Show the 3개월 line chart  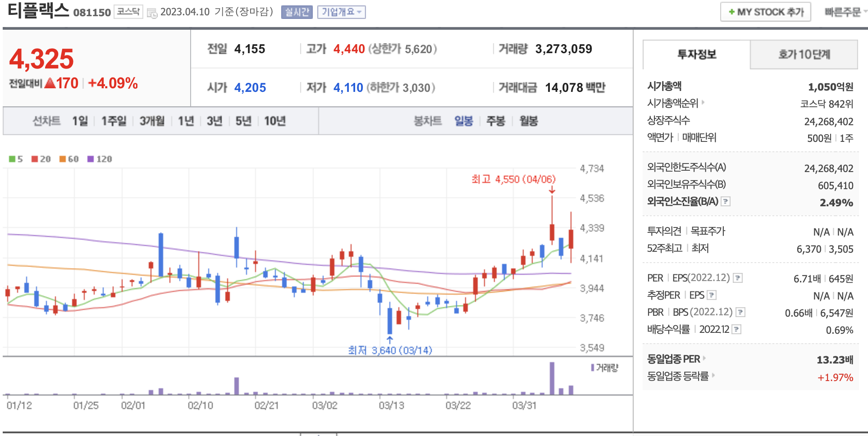point(152,121)
